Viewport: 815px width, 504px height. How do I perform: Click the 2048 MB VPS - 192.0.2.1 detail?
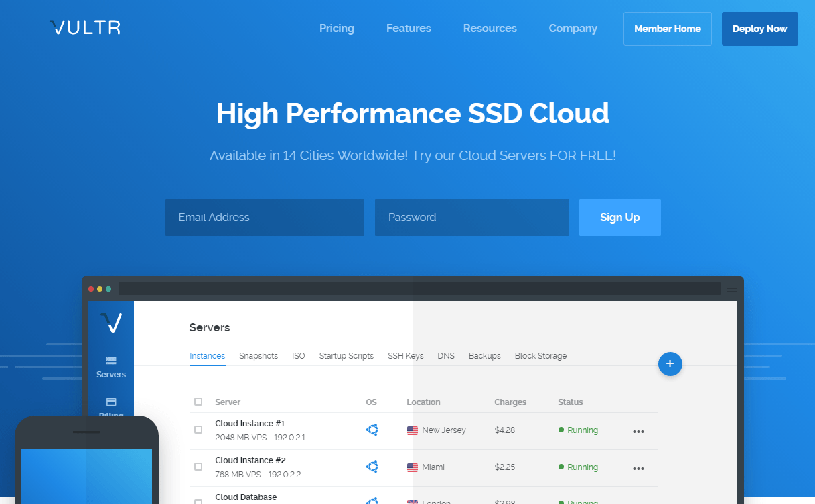(260, 438)
